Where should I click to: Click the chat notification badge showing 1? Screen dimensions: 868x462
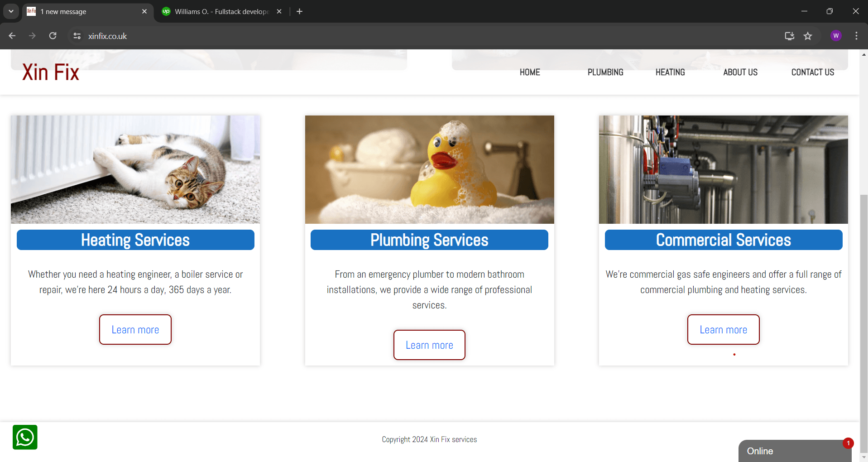tap(848, 443)
